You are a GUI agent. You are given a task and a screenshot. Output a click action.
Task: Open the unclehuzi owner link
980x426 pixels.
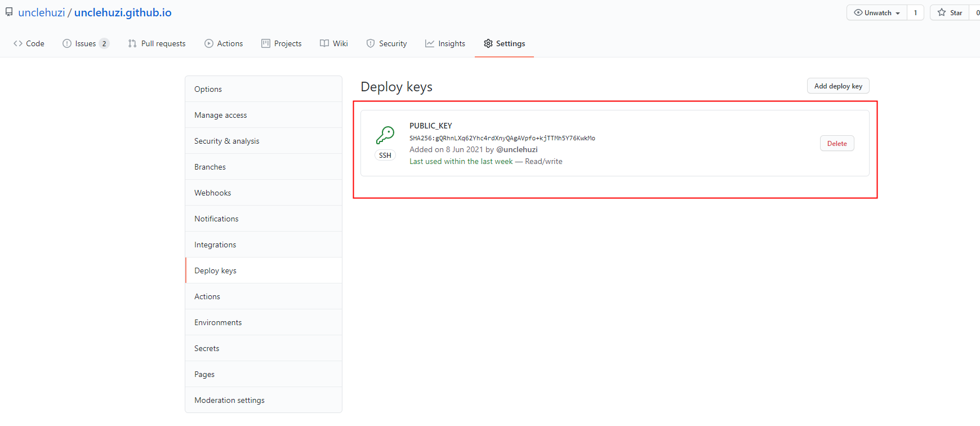pos(42,12)
